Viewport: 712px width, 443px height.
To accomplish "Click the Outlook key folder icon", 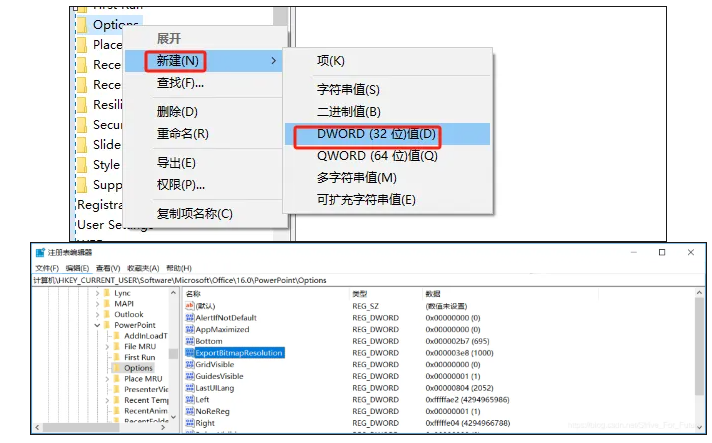I will point(107,314).
